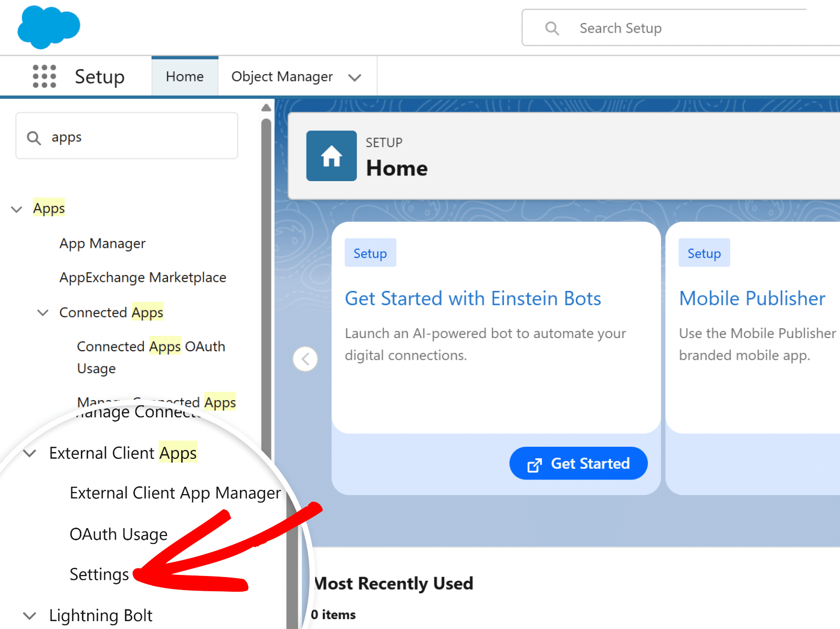Open the Mobile Publisher link
The image size is (840, 629).
pyautogui.click(x=752, y=298)
